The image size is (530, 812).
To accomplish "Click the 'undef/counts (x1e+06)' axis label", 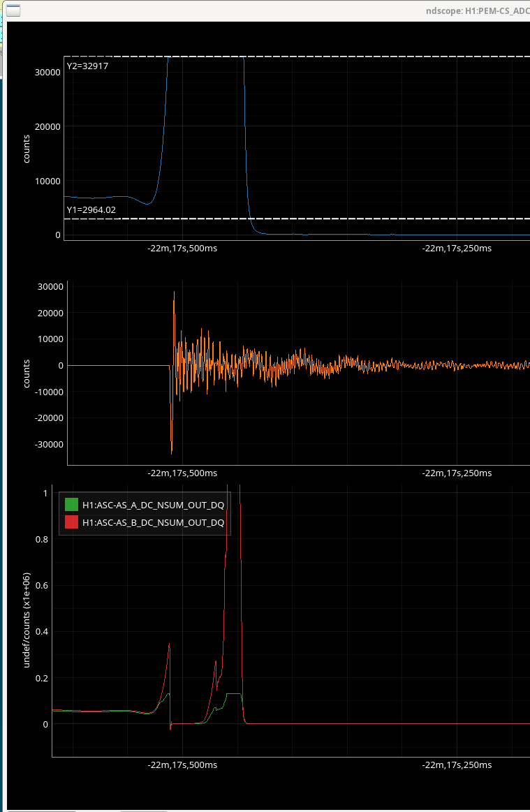I will pos(27,620).
